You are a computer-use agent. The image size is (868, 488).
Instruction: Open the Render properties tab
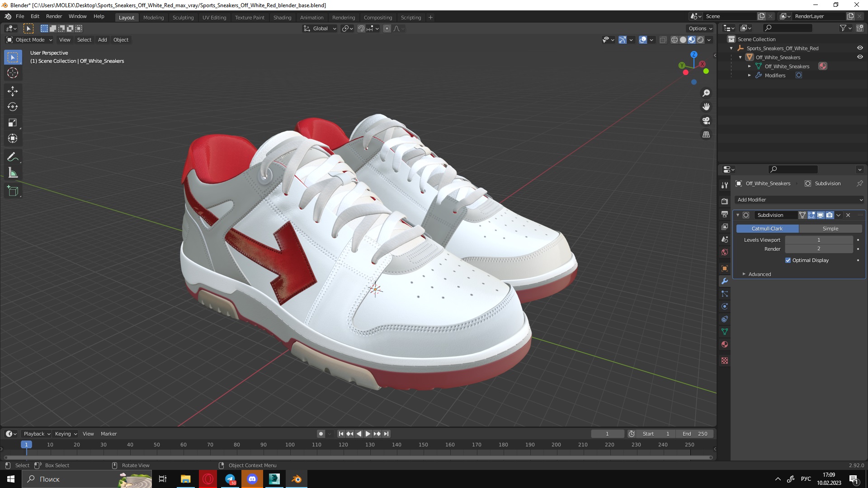[x=725, y=201]
